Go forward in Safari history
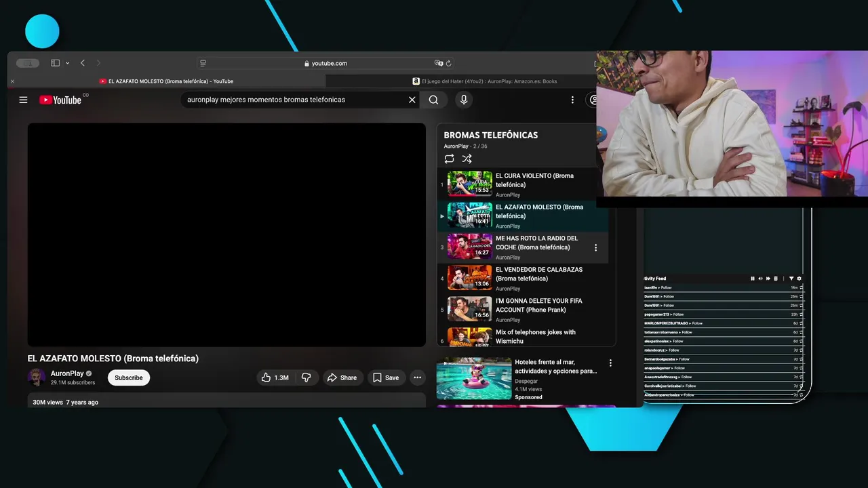 [98, 63]
